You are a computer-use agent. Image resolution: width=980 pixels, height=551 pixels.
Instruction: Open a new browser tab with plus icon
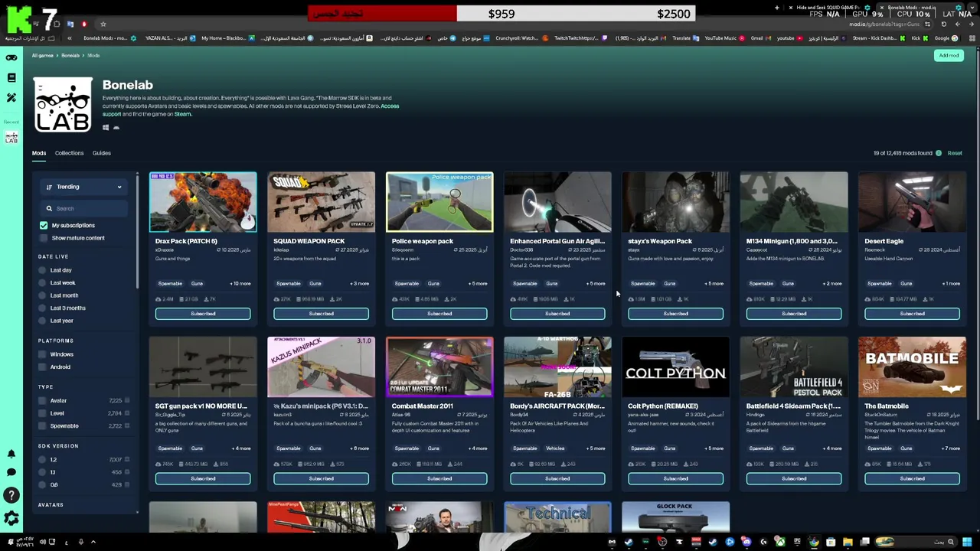[x=776, y=8]
